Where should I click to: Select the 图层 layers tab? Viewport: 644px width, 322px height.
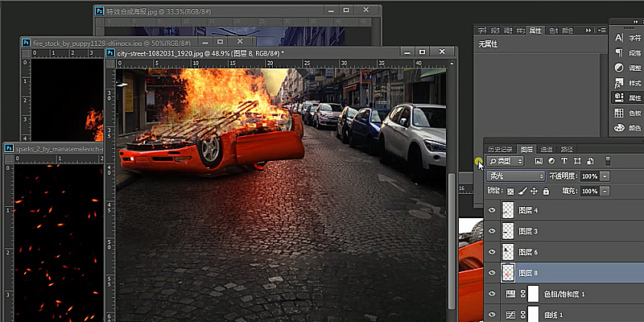[526, 149]
